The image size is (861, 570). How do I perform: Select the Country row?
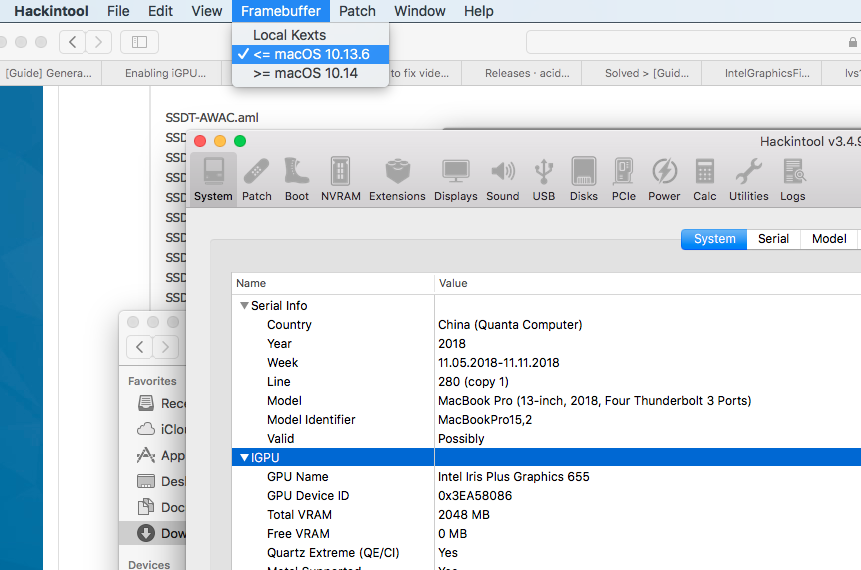tap(546, 325)
